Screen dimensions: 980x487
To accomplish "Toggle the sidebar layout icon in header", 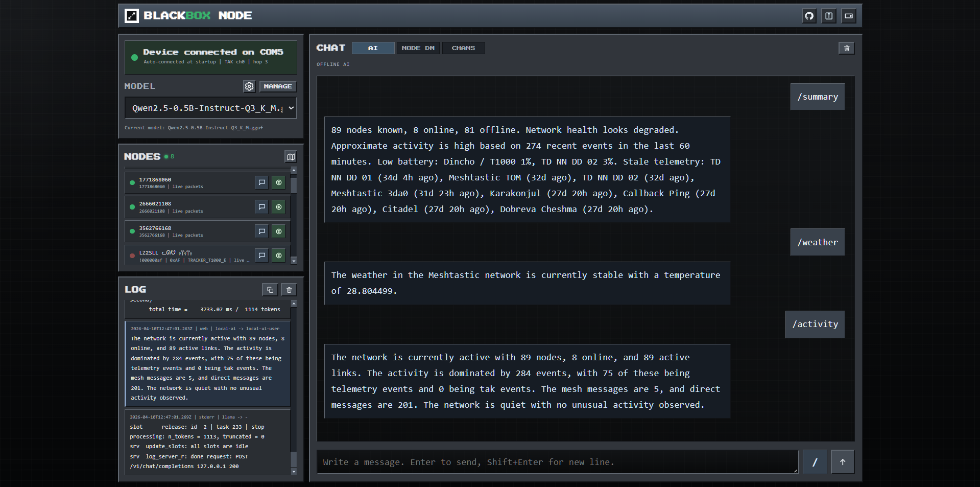I will click(x=828, y=16).
